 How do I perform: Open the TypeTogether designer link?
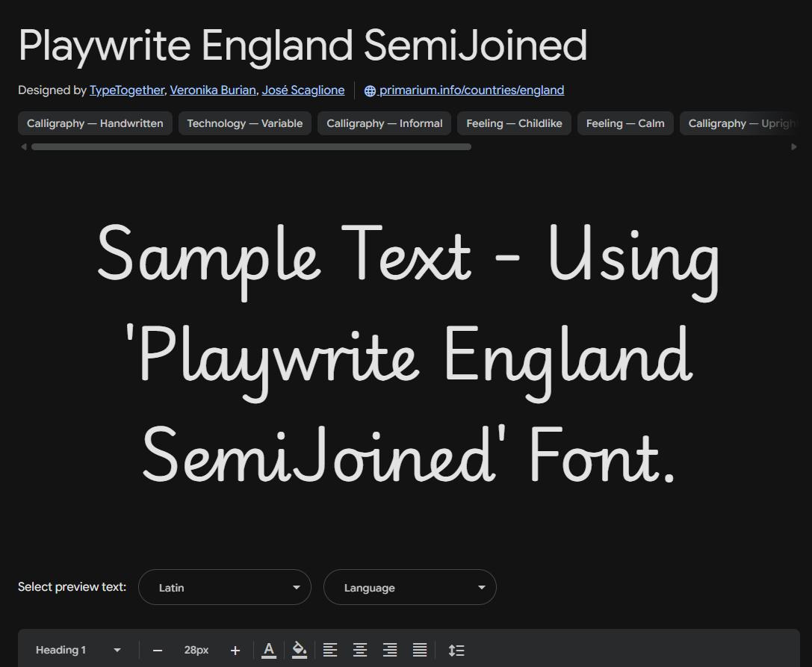[x=127, y=90]
